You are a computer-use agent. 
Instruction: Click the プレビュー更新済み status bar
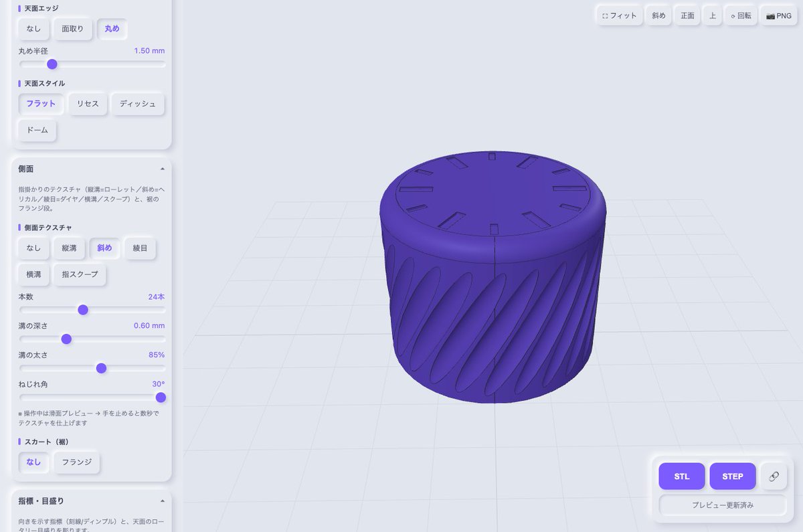click(723, 505)
